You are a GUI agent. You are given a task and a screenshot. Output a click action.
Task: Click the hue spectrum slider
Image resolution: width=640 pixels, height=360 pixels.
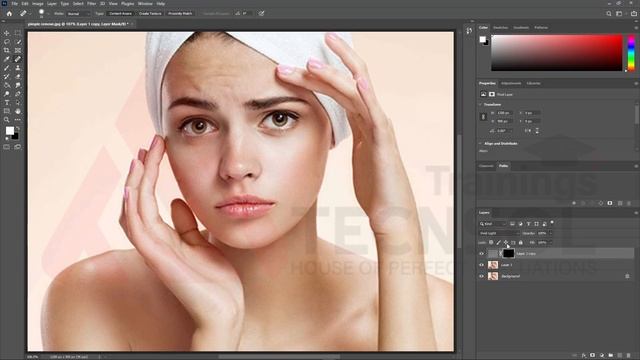pyautogui.click(x=631, y=53)
